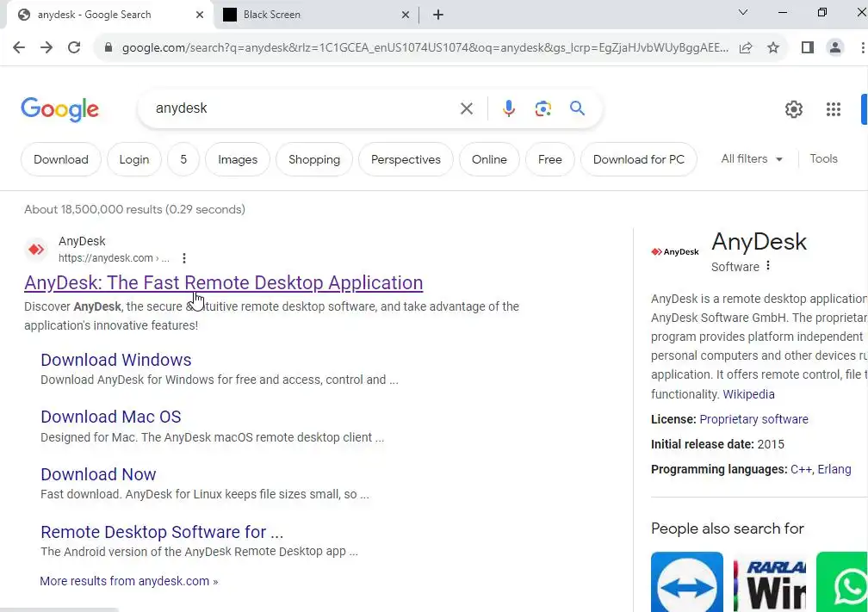Open the Tools option

click(x=823, y=158)
